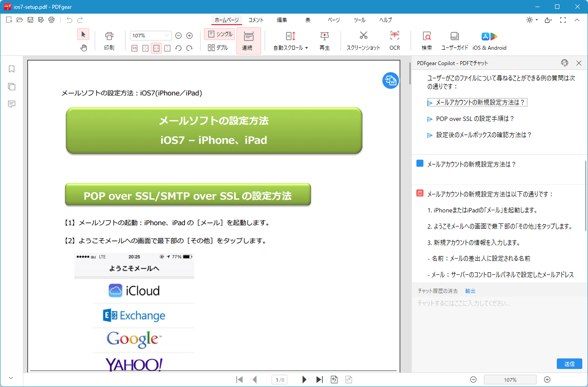Activate the arrow selection tool
The width and height of the screenshot is (588, 387).
click(83, 34)
